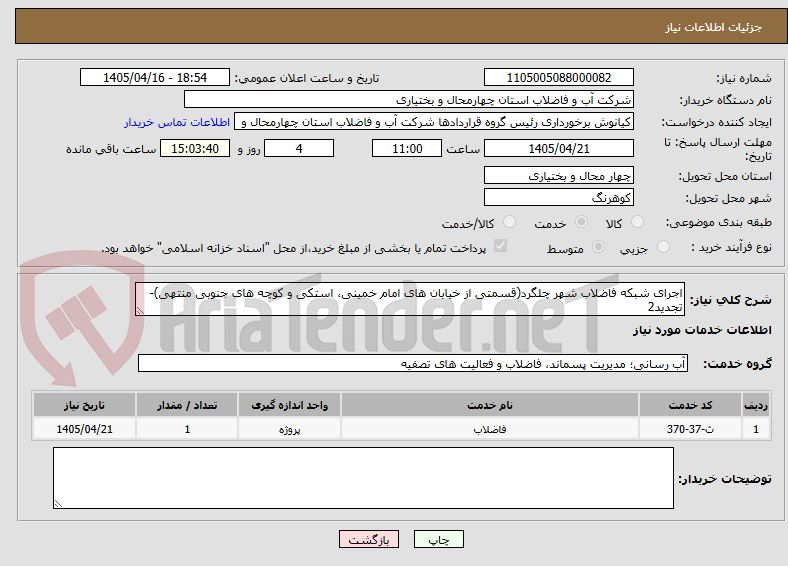788x566 pixels.
Task: Click the نام خدمت column header
Action: (489, 405)
